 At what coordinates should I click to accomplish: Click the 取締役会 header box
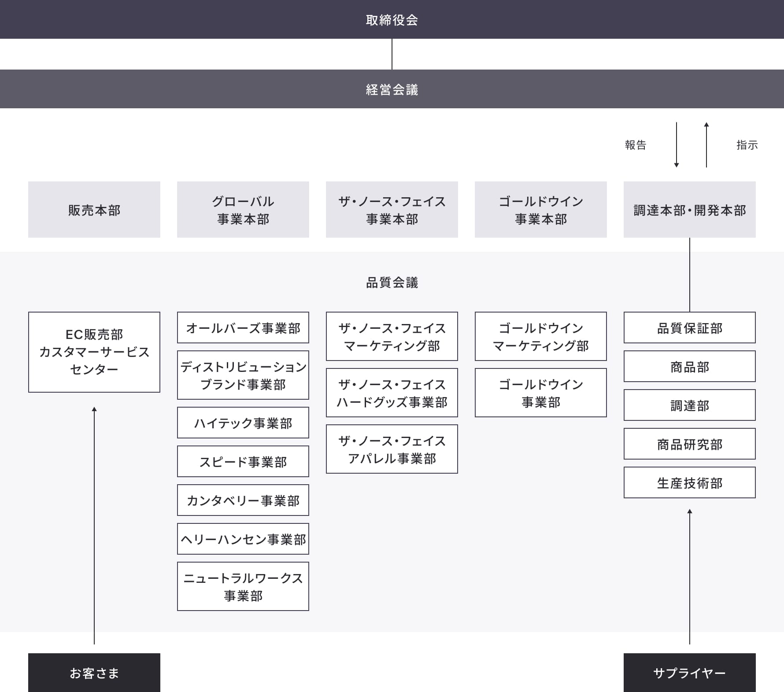click(392, 20)
